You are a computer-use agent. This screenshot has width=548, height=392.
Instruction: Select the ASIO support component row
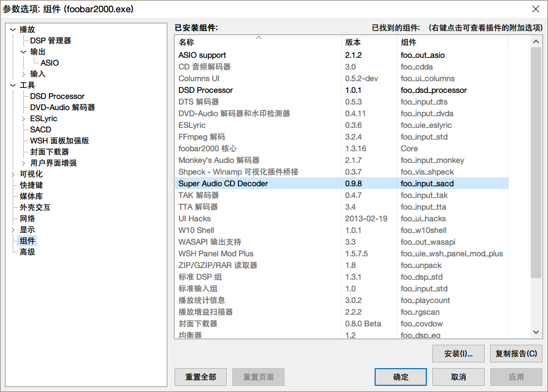202,55
